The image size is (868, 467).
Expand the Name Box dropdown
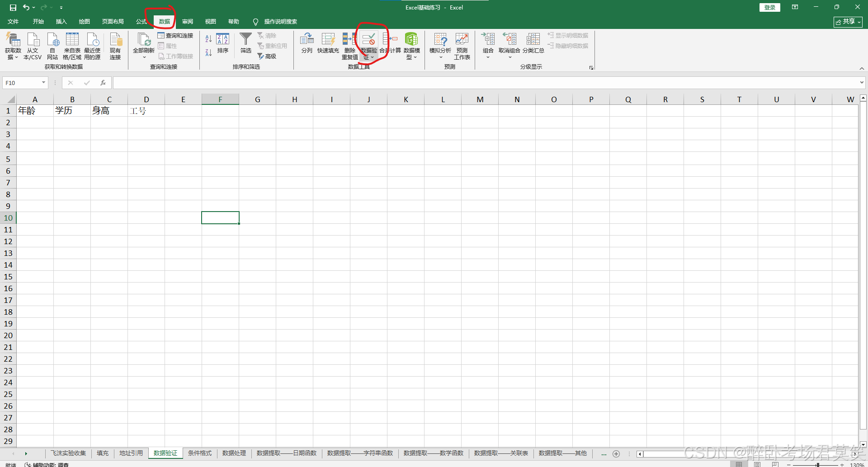click(44, 83)
